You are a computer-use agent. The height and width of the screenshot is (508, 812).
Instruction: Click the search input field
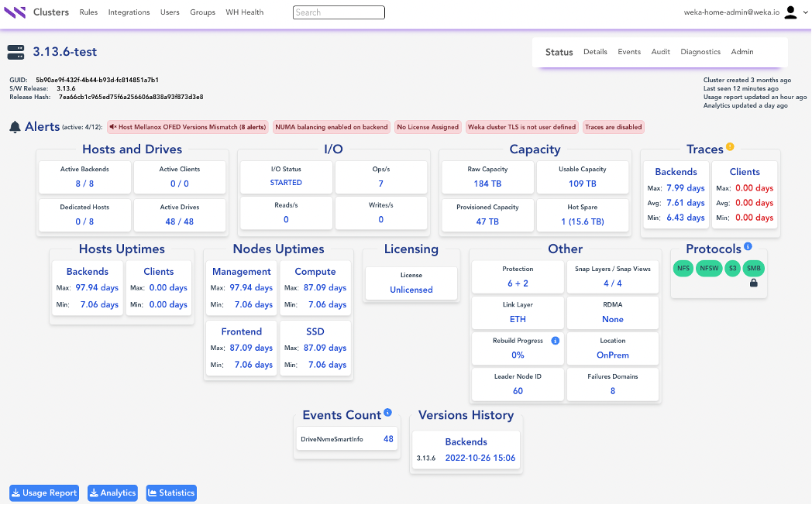339,12
